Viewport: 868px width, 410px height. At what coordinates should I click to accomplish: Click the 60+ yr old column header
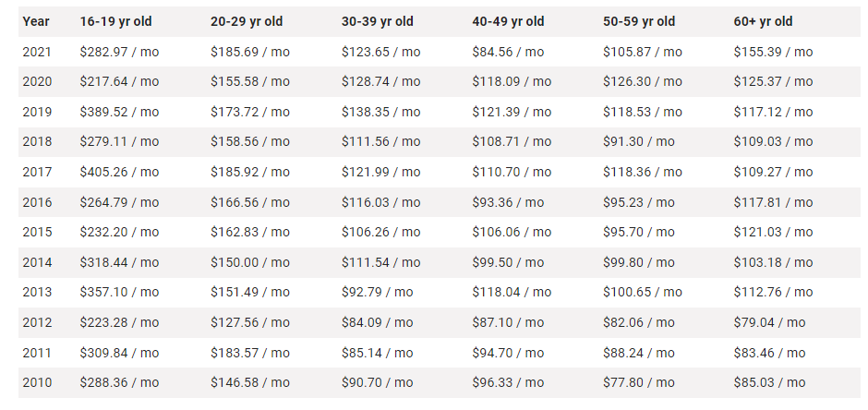[763, 21]
